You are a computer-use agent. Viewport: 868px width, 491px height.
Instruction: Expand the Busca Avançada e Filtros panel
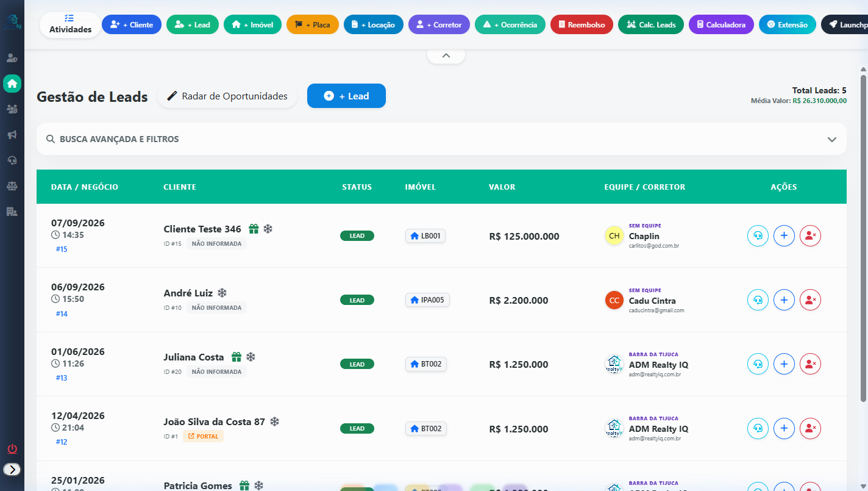441,139
